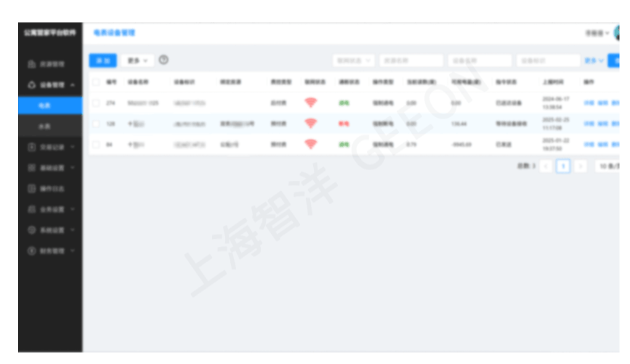Click the Wi-Fi status icon in row 274
The width and height of the screenshot is (630, 364).
(311, 103)
